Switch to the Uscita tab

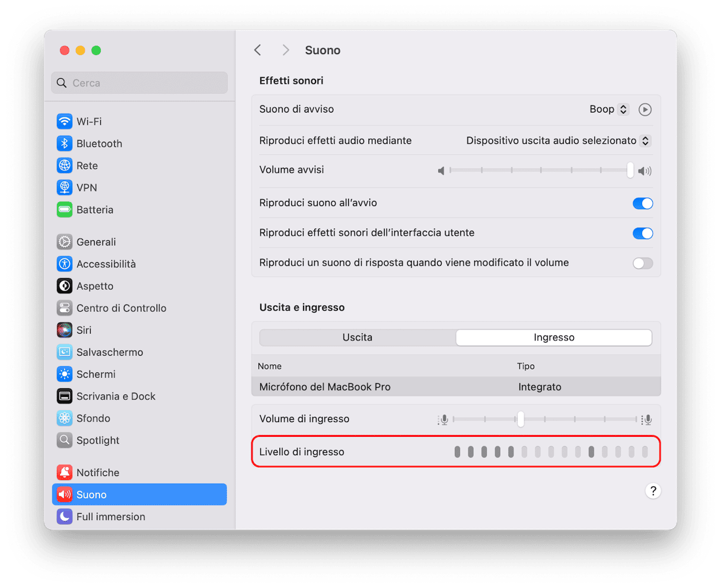tap(358, 337)
